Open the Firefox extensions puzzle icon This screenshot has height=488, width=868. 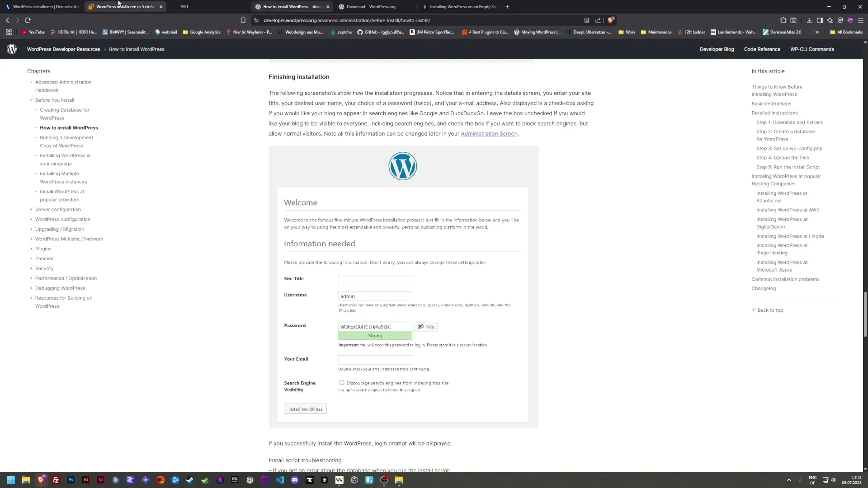pos(783,20)
